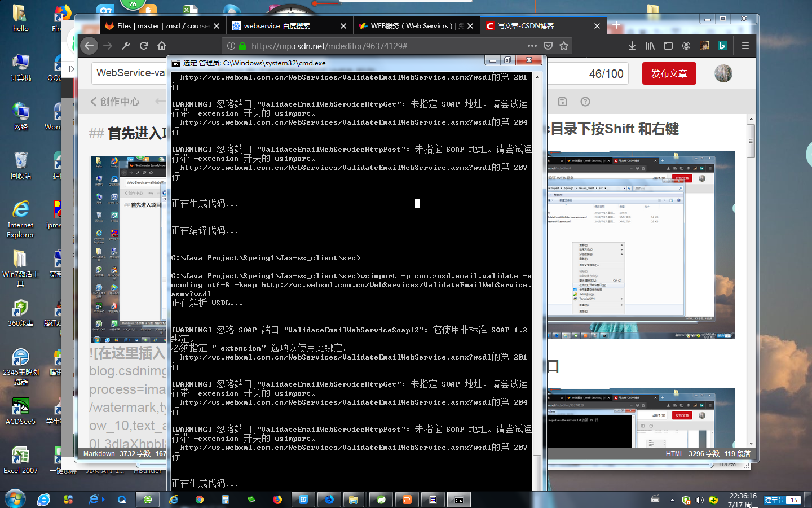This screenshot has height=508, width=812.
Task: Open the 建军节 calendar widget on taskbar
Action: (783, 500)
